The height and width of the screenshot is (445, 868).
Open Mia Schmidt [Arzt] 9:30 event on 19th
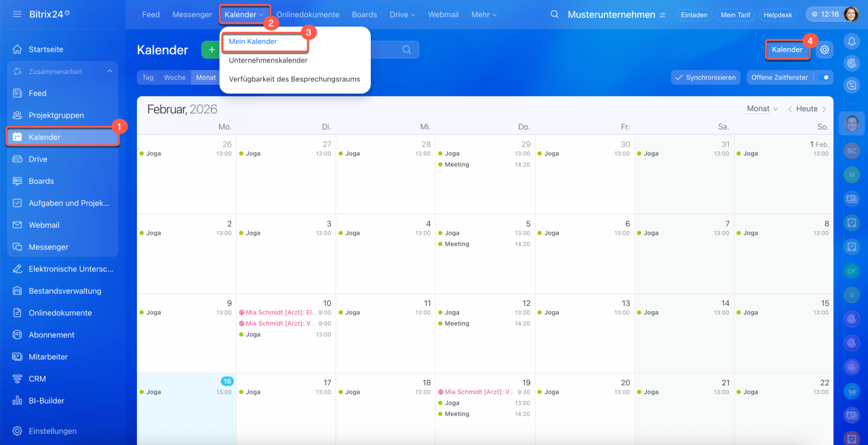click(485, 392)
